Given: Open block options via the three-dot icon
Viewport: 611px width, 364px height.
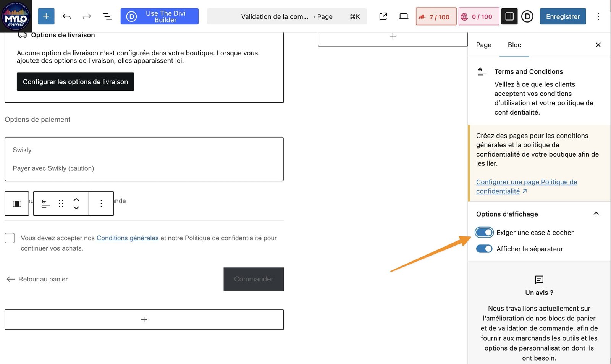Looking at the screenshot, I should tap(101, 204).
